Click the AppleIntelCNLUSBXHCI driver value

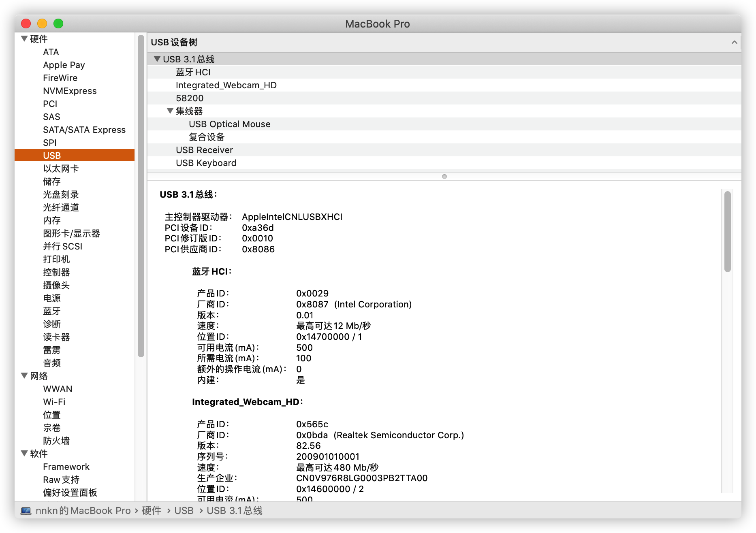pos(292,217)
